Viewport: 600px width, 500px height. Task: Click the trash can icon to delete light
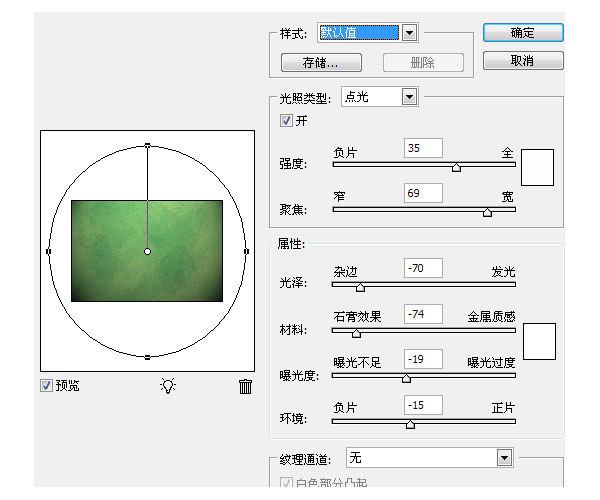pyautogui.click(x=245, y=386)
